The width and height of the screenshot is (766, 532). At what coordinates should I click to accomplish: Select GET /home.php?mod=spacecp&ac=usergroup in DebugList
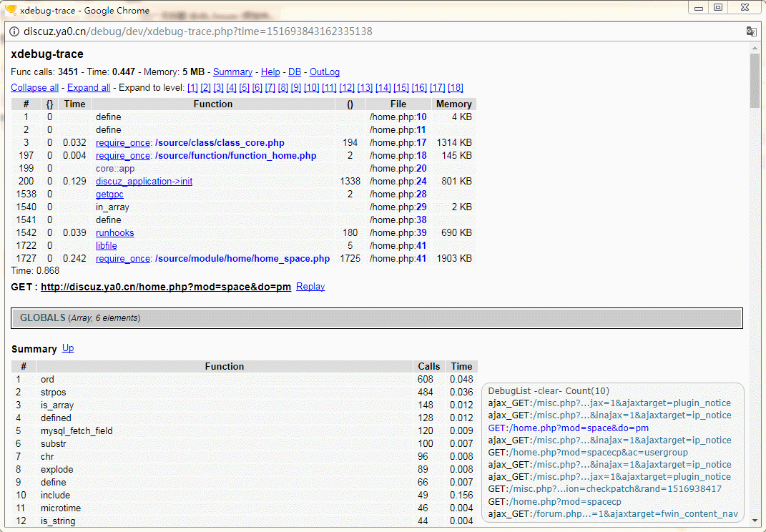point(588,453)
